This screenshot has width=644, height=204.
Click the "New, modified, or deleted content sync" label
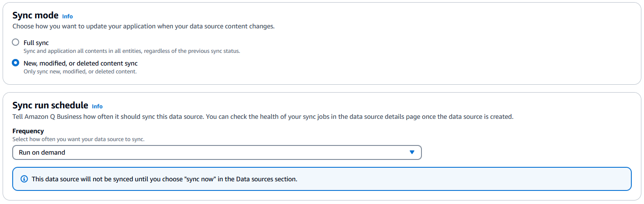pyautogui.click(x=80, y=63)
